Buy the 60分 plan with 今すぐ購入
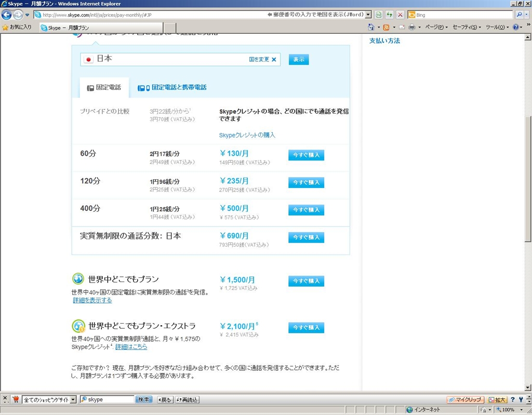 [306, 155]
